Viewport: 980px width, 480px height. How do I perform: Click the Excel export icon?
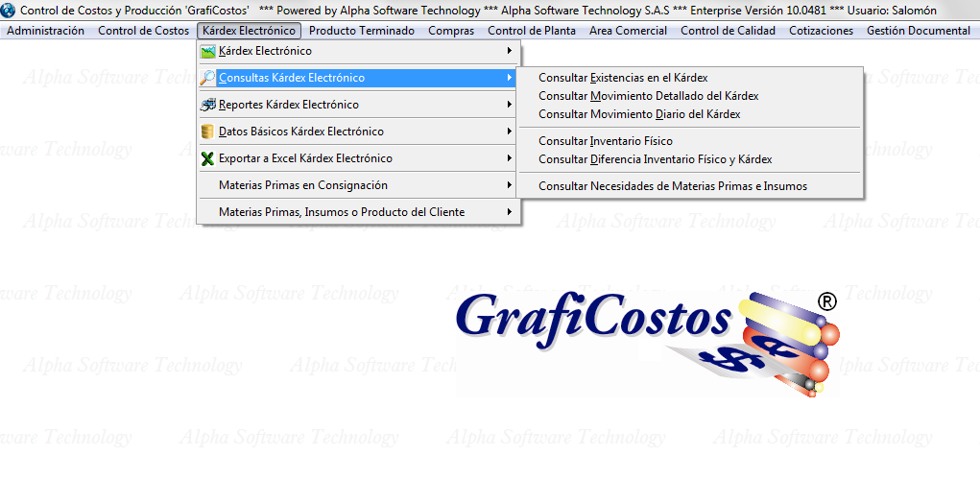207,158
